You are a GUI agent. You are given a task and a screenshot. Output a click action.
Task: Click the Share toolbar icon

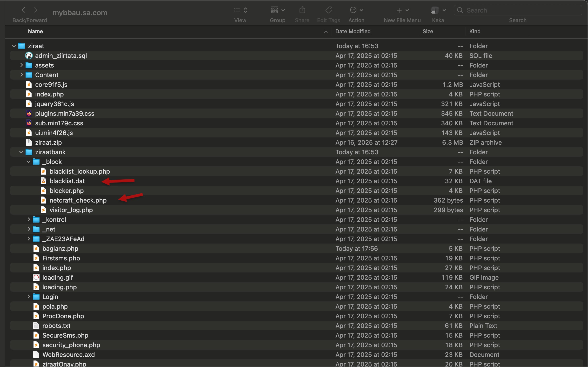pos(302,10)
